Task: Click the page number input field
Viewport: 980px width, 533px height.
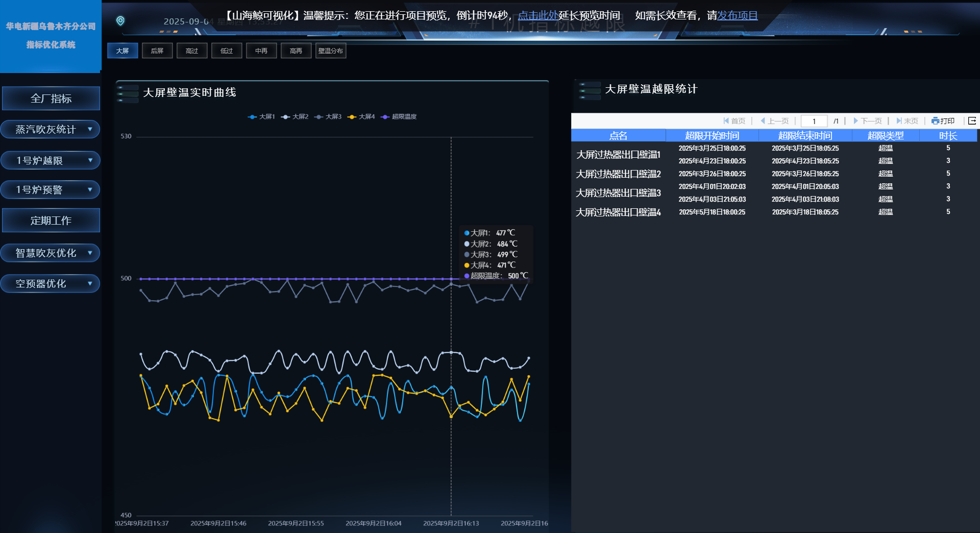Action: [814, 121]
